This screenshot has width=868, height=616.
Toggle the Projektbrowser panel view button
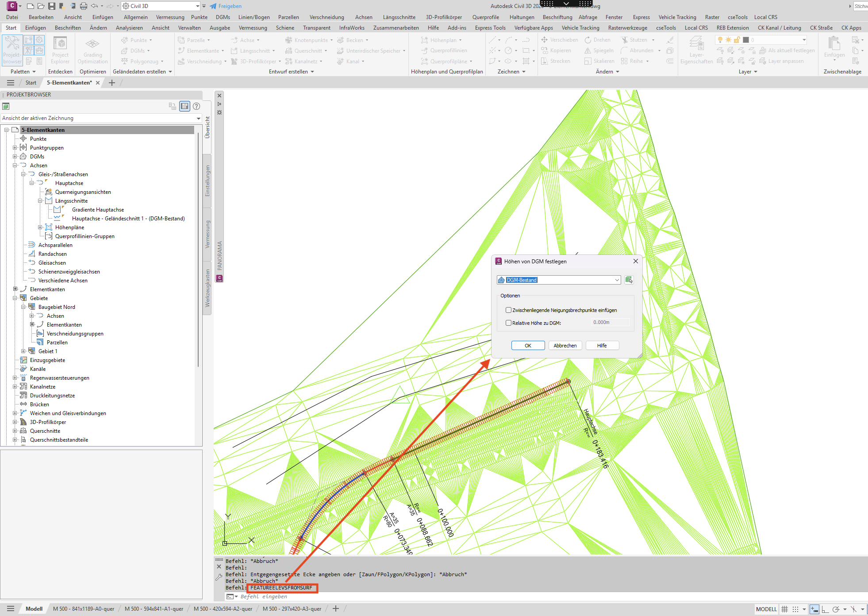coord(184,106)
